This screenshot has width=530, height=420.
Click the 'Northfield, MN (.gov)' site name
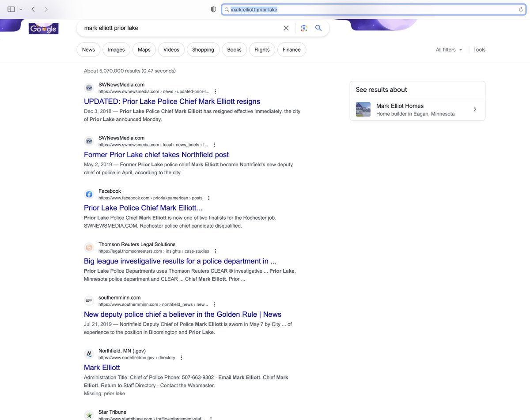tap(122, 351)
